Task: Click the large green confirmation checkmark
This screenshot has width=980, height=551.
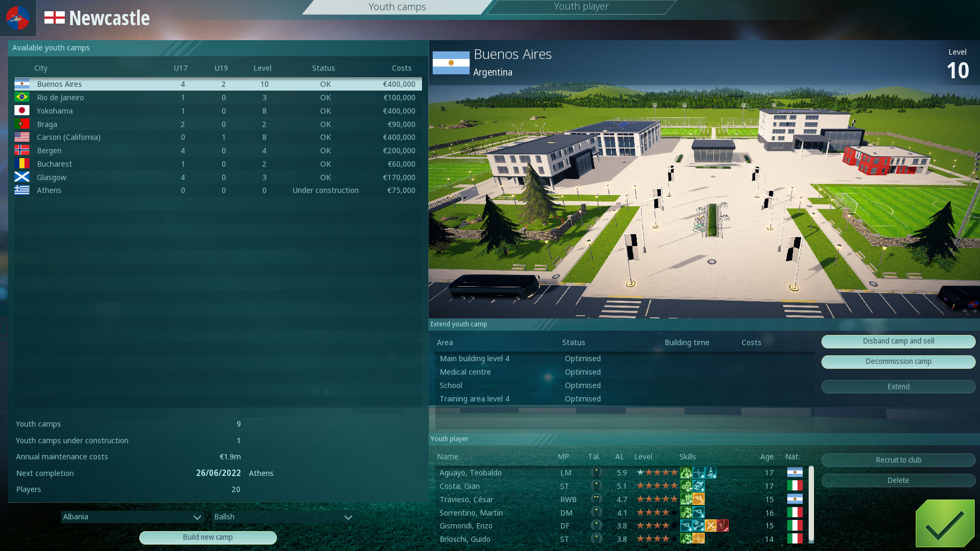Action: tap(946, 524)
